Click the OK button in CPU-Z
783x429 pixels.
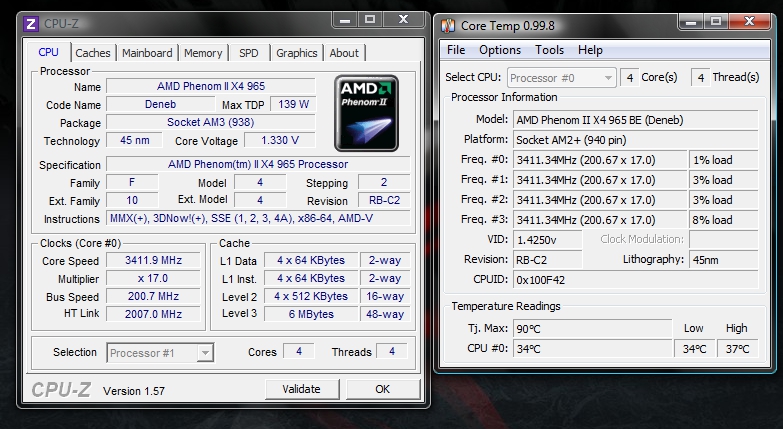[383, 389]
